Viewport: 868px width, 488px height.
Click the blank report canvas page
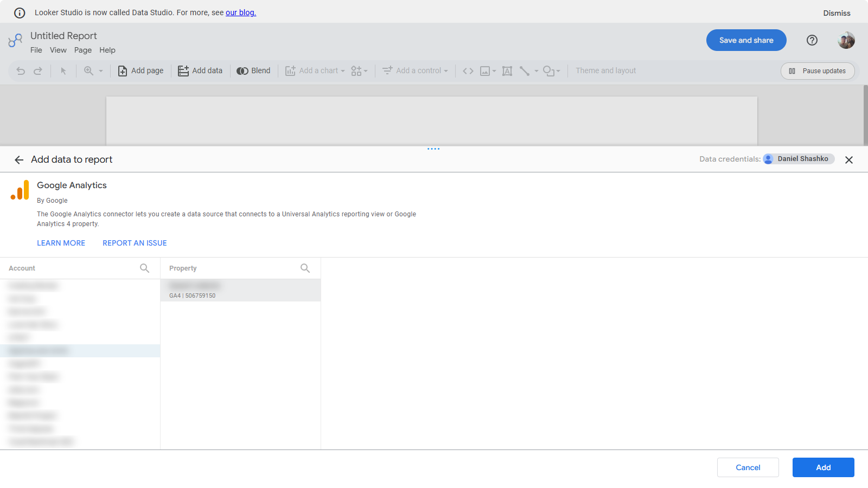click(432, 121)
